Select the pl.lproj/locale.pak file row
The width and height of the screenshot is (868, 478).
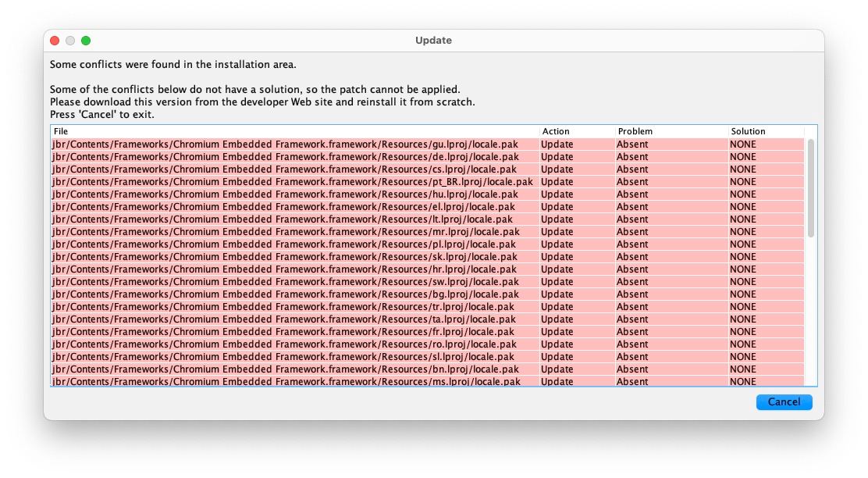(427, 244)
